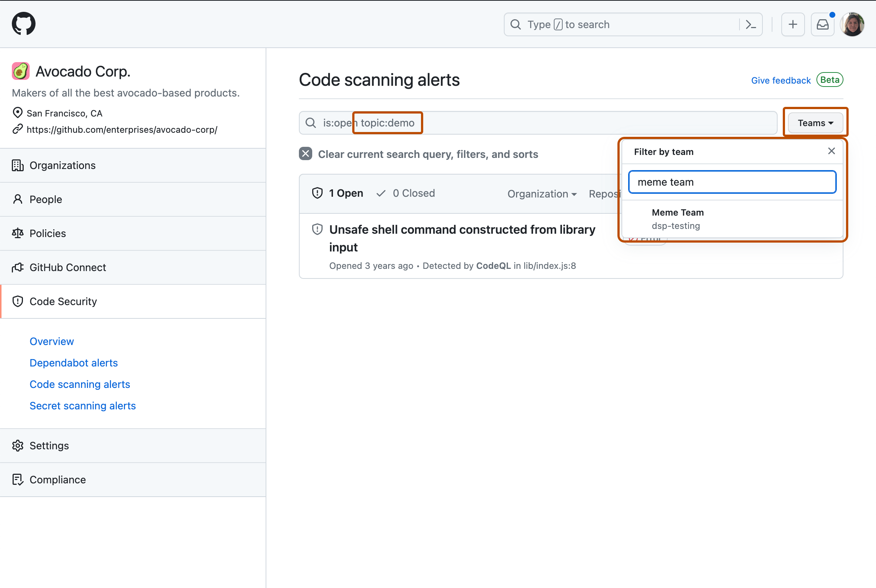Screen dimensions: 876x588
Task: Click the Settings gear icon
Action: [x=18, y=446]
